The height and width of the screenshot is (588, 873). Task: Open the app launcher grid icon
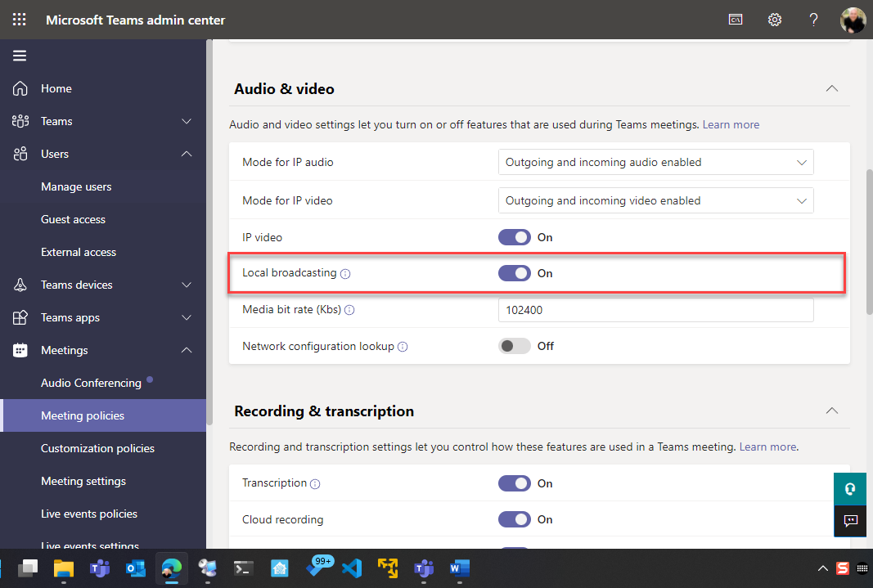click(x=19, y=19)
